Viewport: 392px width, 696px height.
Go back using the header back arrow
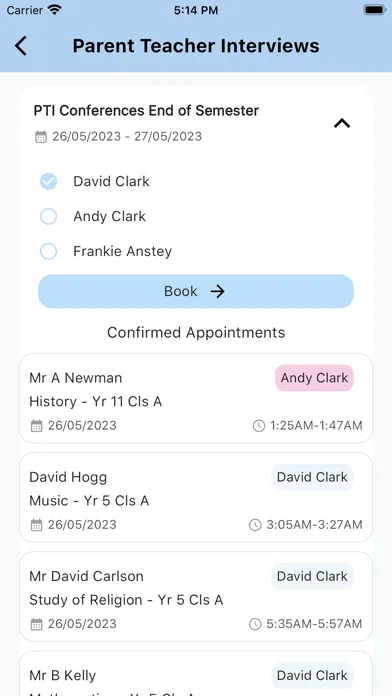21,46
